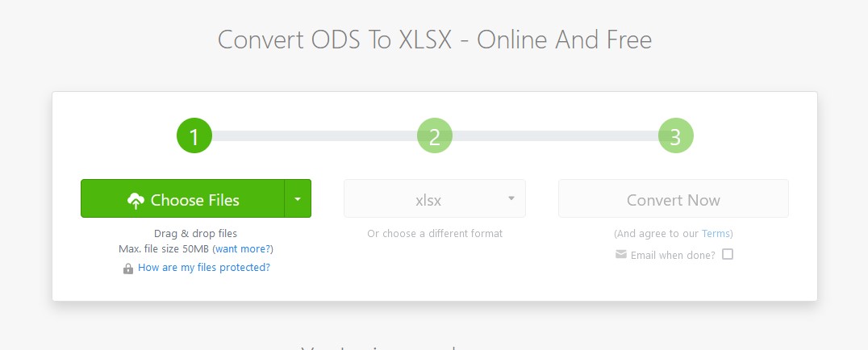The width and height of the screenshot is (868, 350).
Task: Click the padlock icon beside file protection link
Action: (128, 269)
